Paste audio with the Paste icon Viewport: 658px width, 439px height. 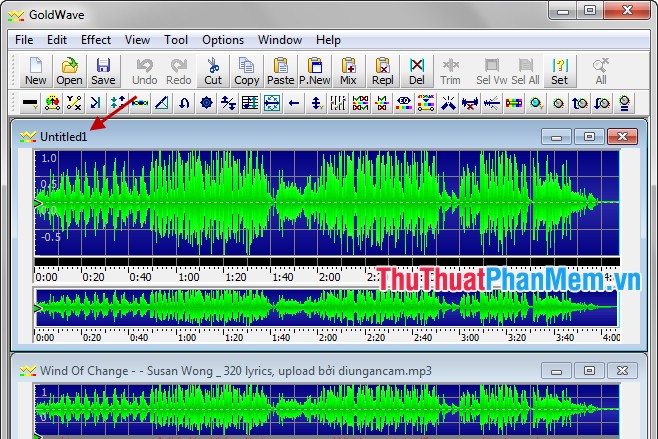(x=280, y=71)
